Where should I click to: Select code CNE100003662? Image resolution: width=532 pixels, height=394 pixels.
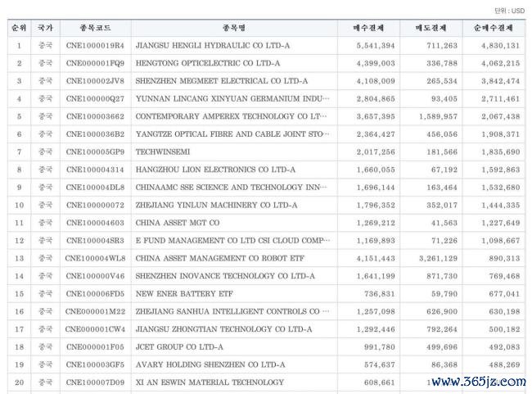pyautogui.click(x=95, y=116)
